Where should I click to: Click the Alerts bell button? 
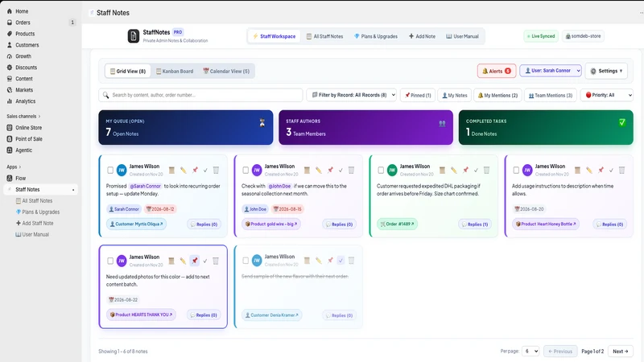click(496, 71)
